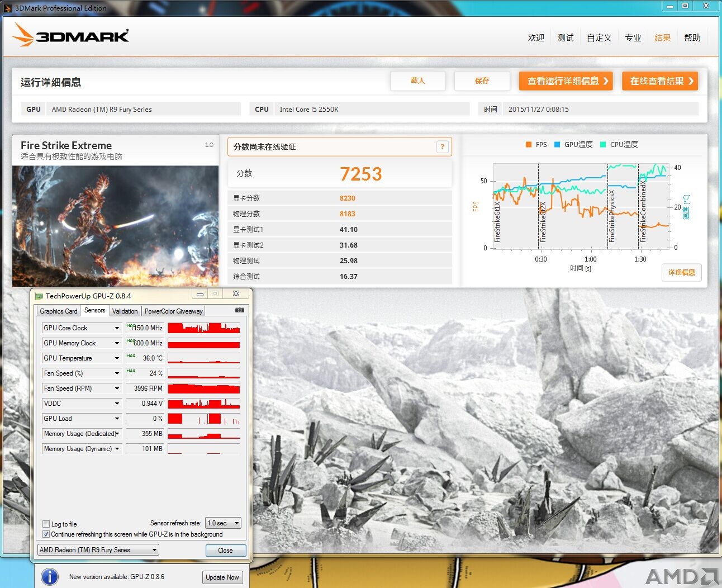722x588 pixels.
Task: Click the VDDC history graph
Action: point(204,404)
